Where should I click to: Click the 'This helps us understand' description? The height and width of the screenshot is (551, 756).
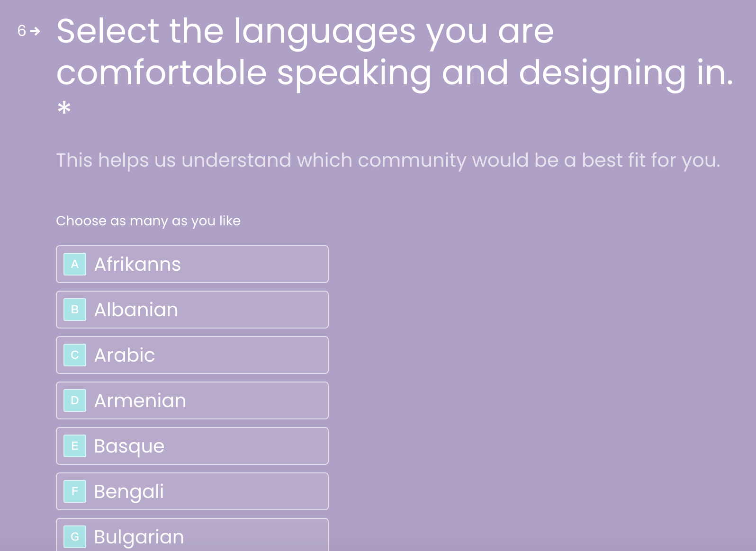(388, 160)
